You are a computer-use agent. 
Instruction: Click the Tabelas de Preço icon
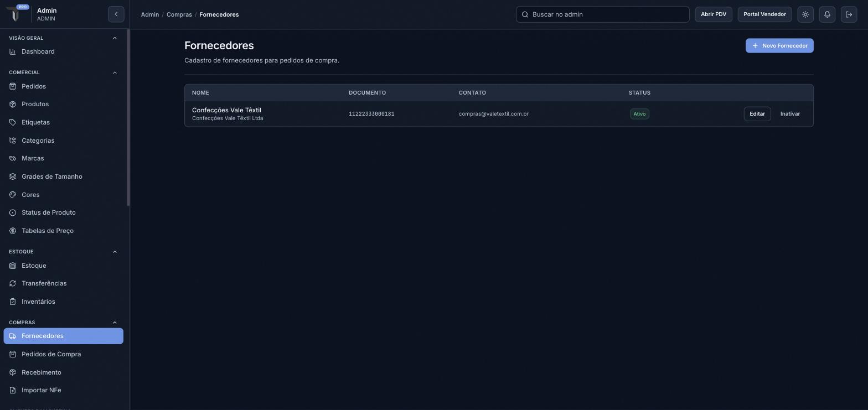[13, 231]
